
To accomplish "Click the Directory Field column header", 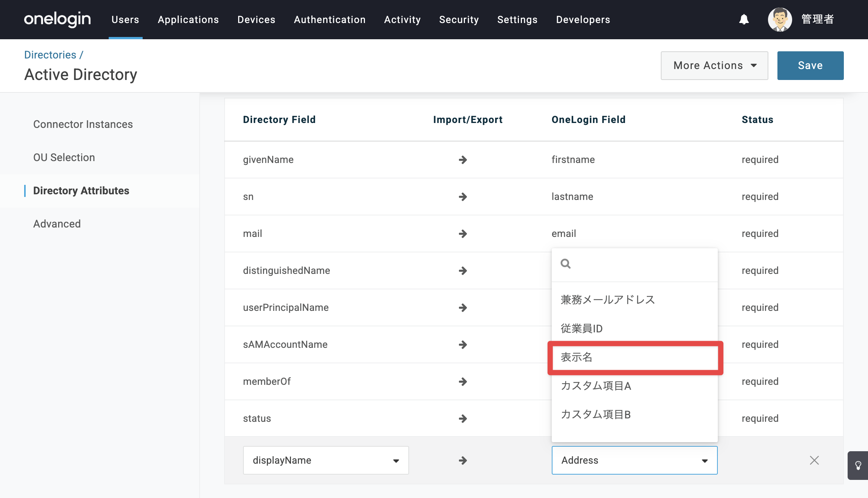I will [279, 120].
